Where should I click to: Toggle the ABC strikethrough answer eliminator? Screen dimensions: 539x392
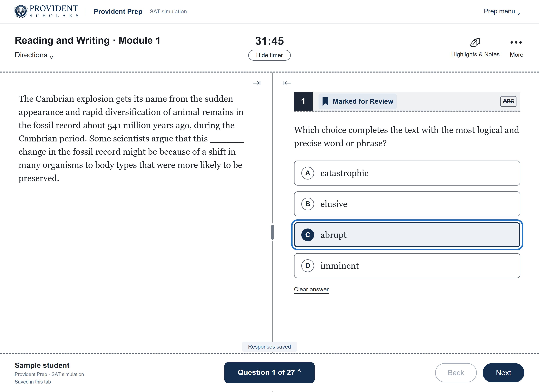click(x=508, y=101)
